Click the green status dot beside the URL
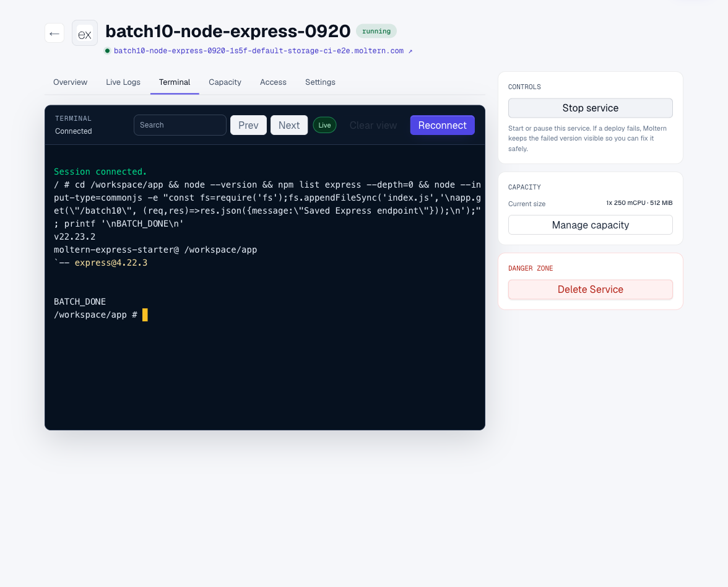 107,51
